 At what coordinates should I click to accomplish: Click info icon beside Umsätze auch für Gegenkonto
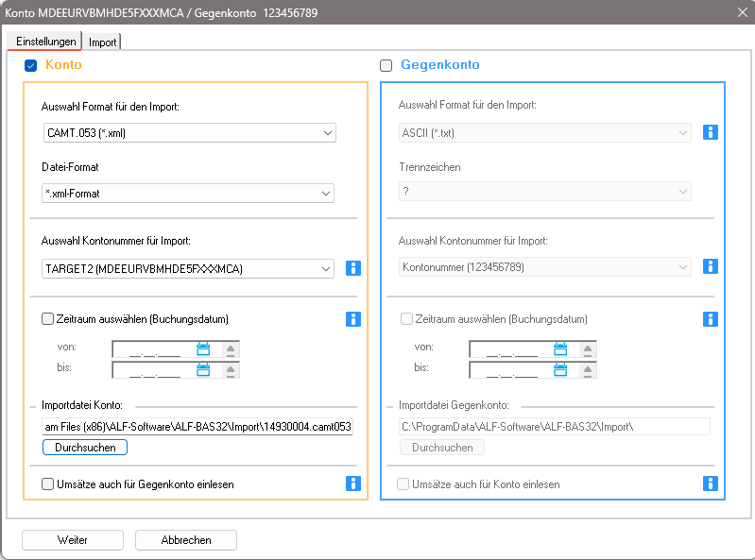(353, 484)
